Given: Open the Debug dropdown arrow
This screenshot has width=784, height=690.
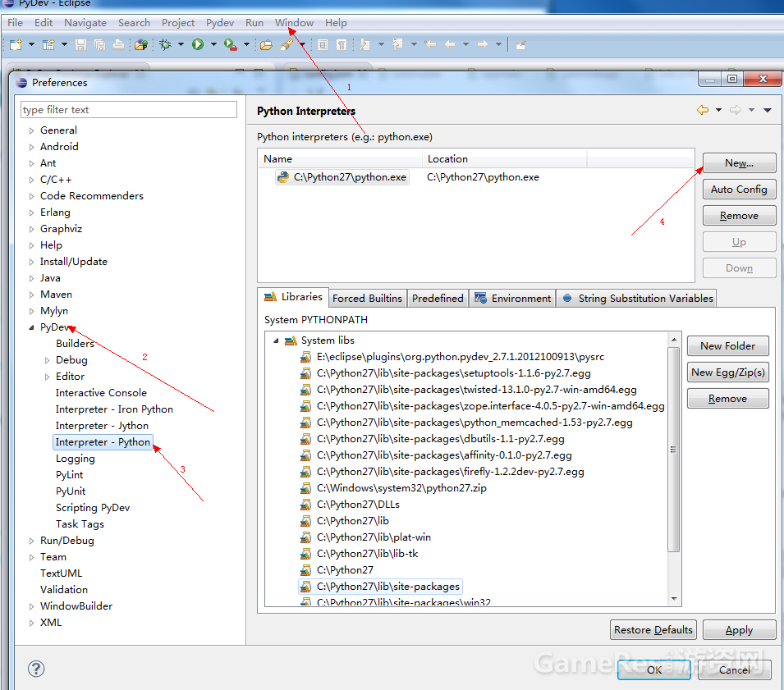Looking at the screenshot, I should point(181,44).
